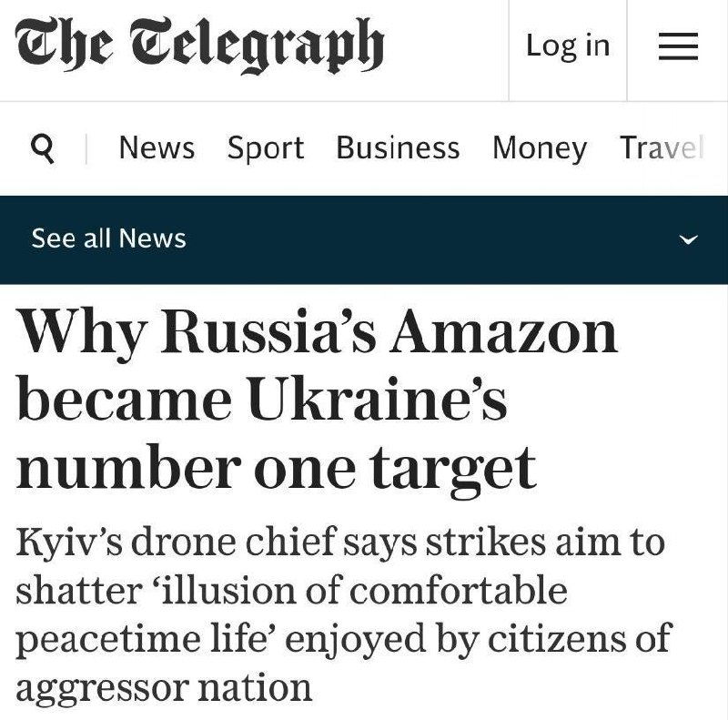728x720 pixels.
Task: Click the search magnifier icon
Action: (x=43, y=148)
